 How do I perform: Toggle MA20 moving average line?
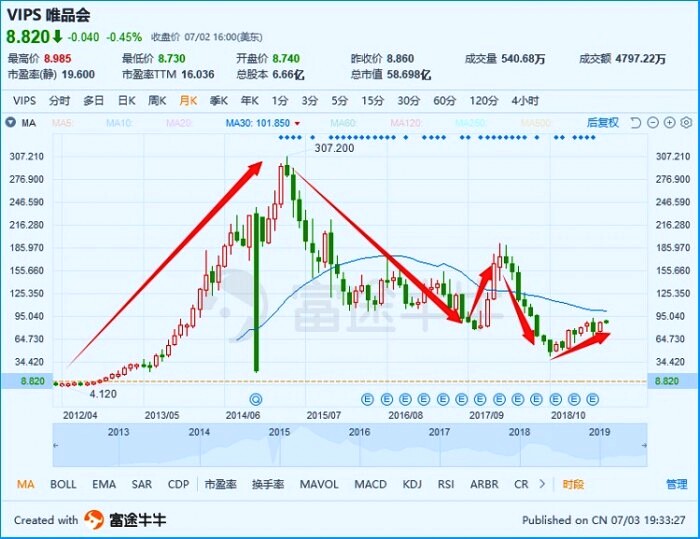pos(179,123)
